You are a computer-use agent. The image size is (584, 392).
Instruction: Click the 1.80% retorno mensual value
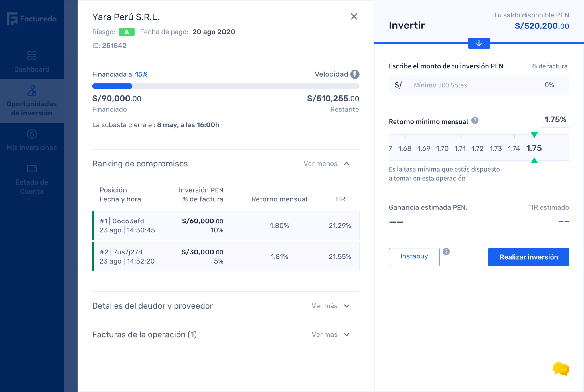click(279, 226)
